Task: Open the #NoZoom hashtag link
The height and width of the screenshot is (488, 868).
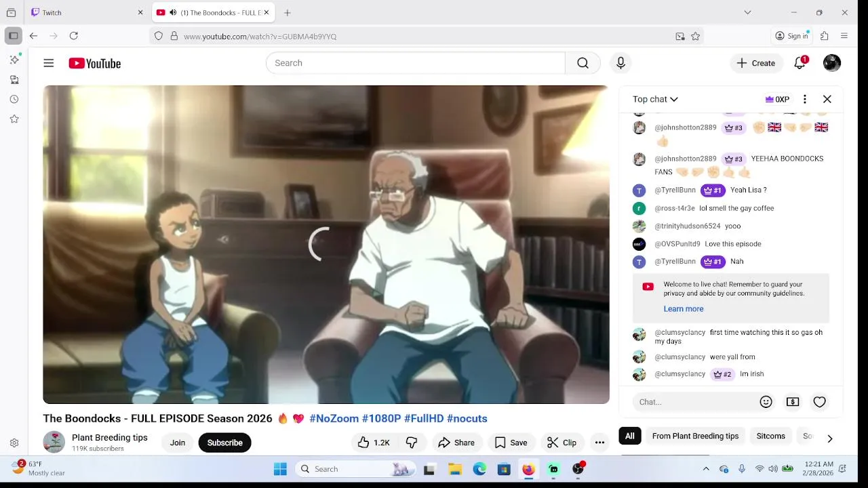Action: click(x=334, y=419)
